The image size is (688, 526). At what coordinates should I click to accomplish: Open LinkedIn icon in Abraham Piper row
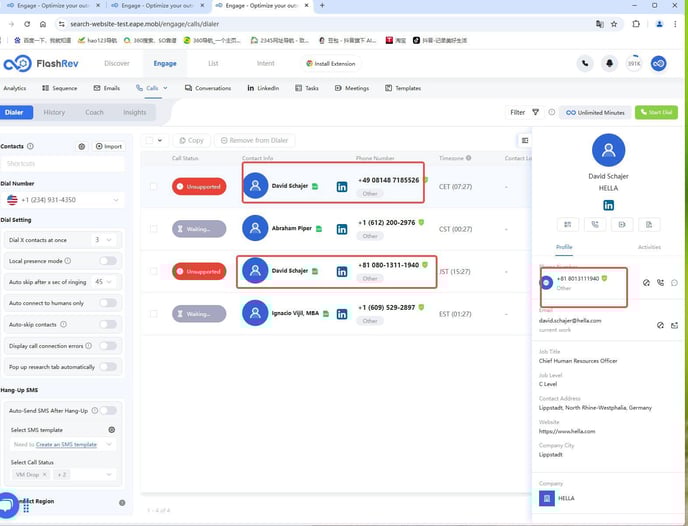click(x=342, y=229)
